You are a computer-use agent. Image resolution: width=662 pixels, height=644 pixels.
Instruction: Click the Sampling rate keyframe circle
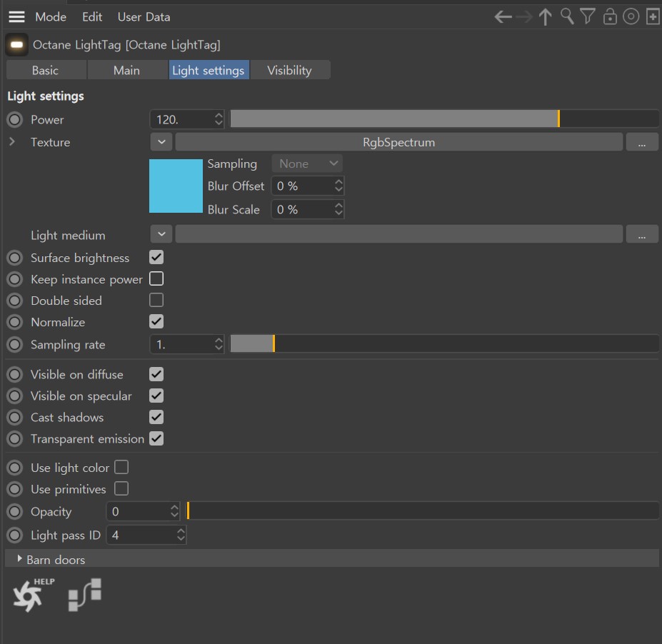[15, 344]
